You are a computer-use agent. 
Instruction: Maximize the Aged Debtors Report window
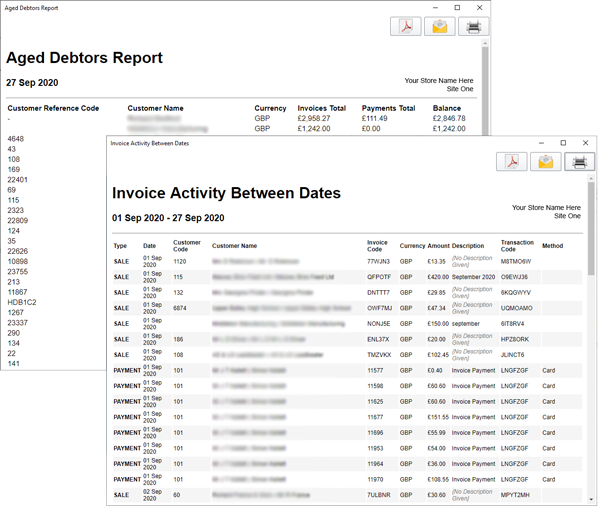click(457, 7)
